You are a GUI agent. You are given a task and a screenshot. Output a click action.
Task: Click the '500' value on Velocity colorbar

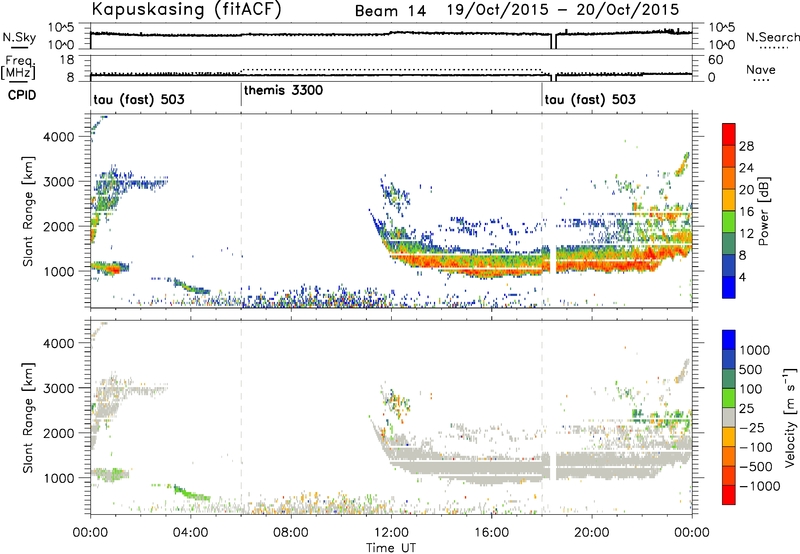pyautogui.click(x=751, y=369)
